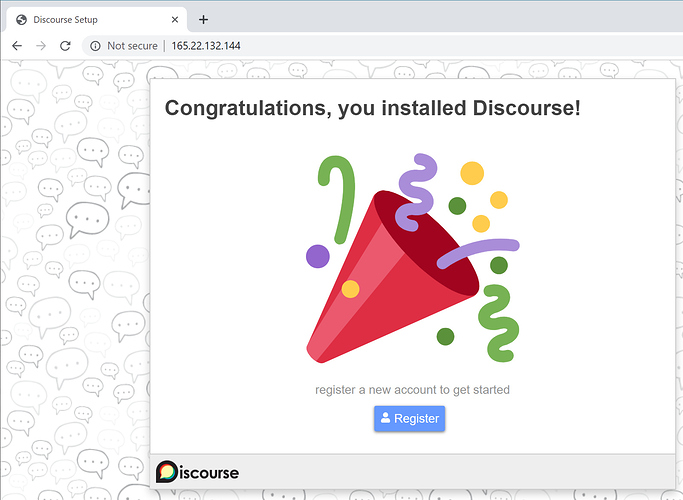Image resolution: width=683 pixels, height=500 pixels.
Task: Select the Discourse Setup browser tab
Action: tap(97, 20)
